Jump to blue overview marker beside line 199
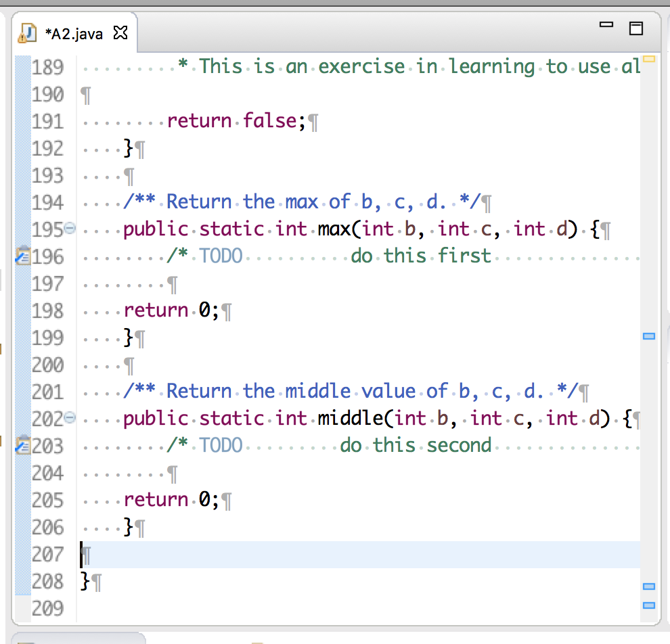670x644 pixels. [649, 336]
